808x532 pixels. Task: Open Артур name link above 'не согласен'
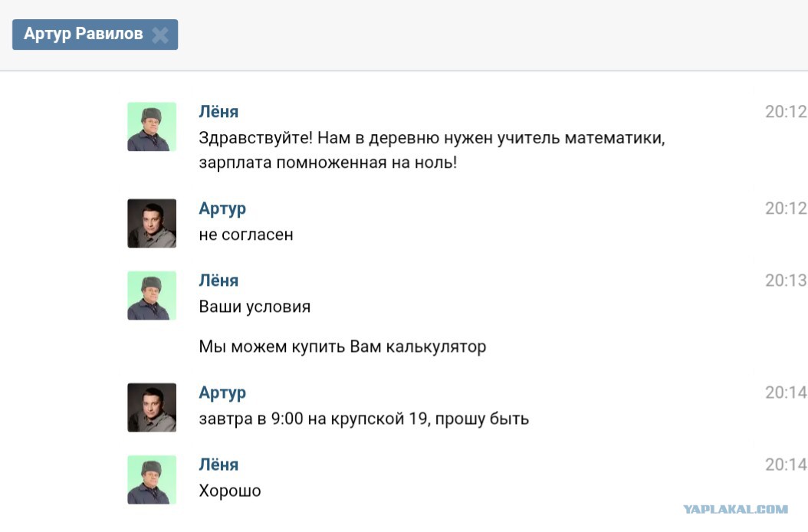222,209
